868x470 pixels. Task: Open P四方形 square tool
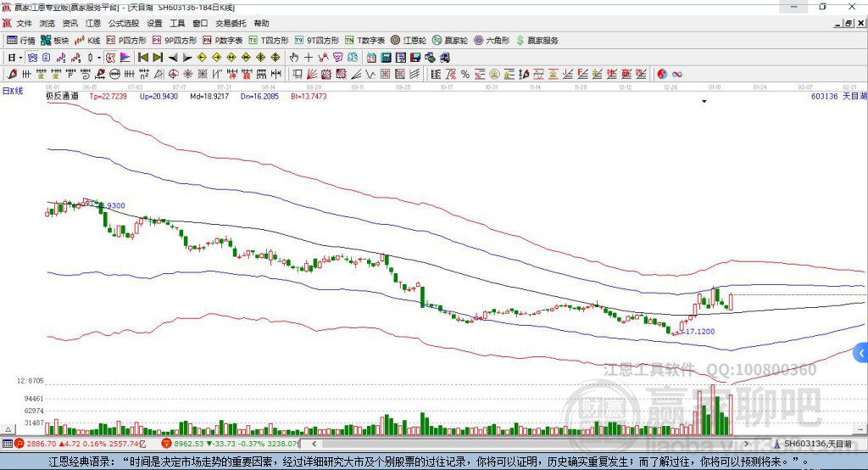(126, 41)
